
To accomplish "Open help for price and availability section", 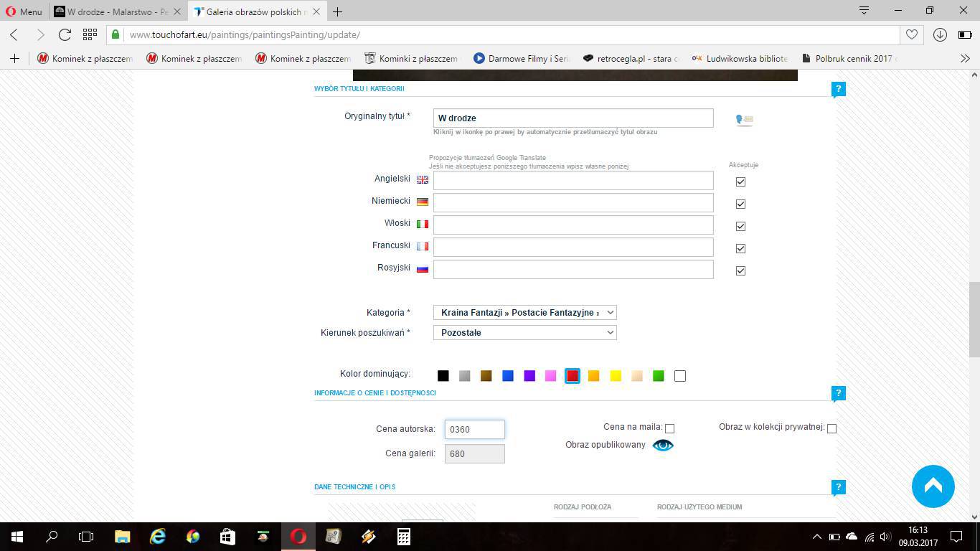I will (838, 393).
